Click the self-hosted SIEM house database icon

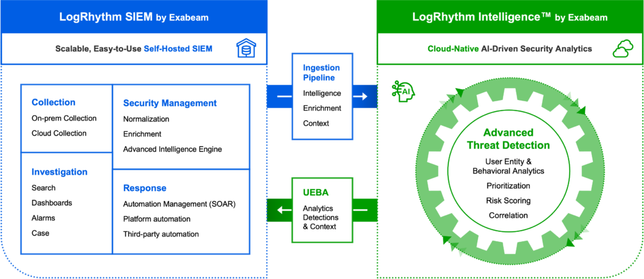click(245, 49)
